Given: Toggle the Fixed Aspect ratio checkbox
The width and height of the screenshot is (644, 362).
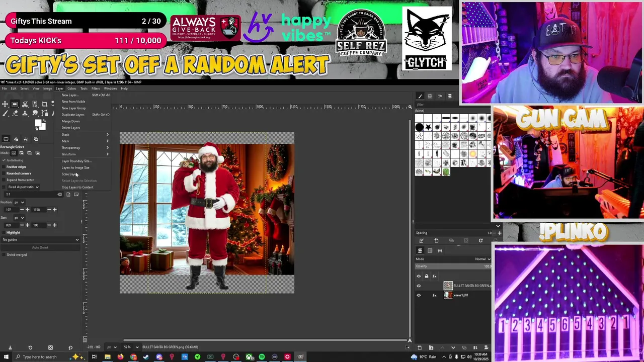Looking at the screenshot, I should (x=4, y=187).
